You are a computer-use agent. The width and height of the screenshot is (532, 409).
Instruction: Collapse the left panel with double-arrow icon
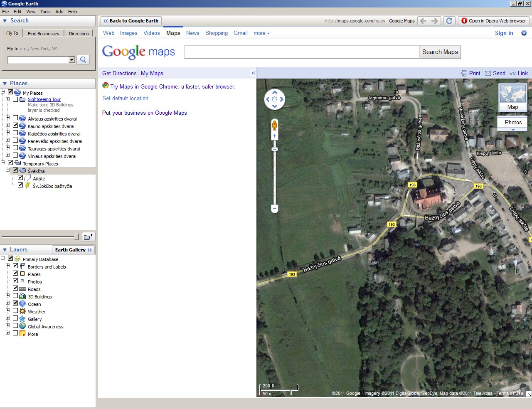253,73
